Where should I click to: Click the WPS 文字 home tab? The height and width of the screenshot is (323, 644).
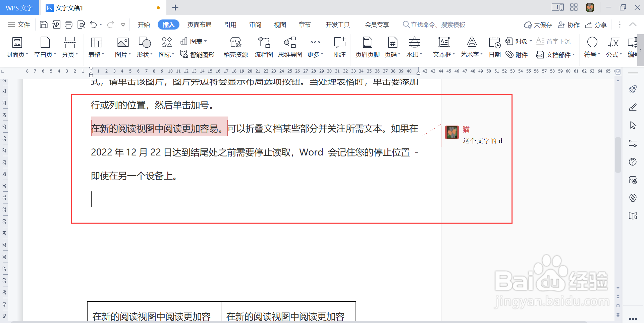pos(19,8)
